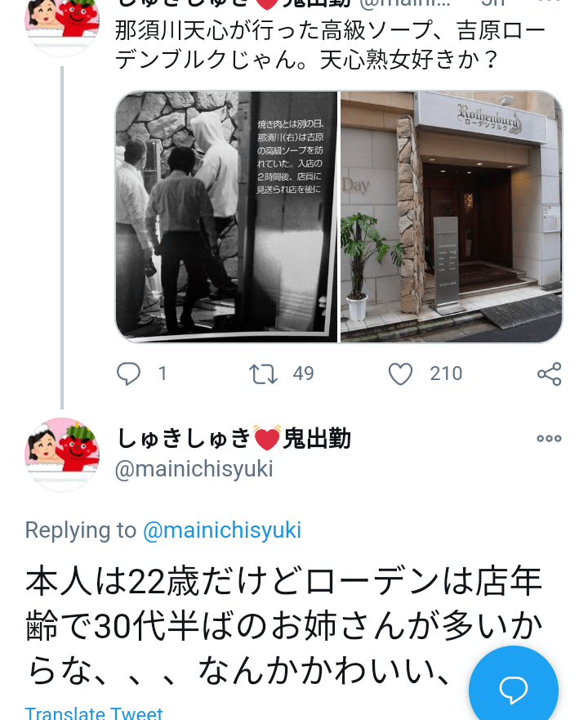Open the profile avatar on the reply tweet
This screenshot has width=588, height=720.
[x=62, y=454]
